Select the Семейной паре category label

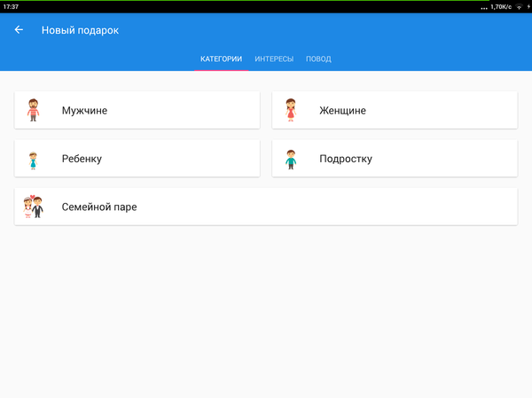click(99, 207)
